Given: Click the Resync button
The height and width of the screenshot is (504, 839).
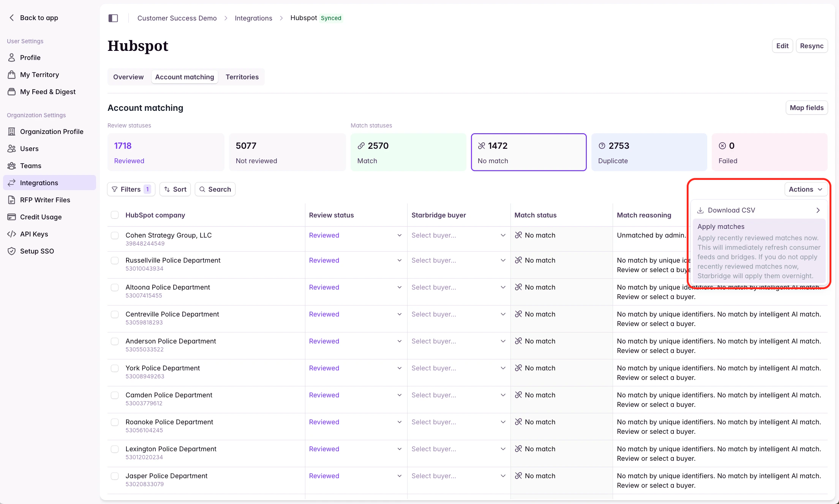Looking at the screenshot, I should 812,46.
